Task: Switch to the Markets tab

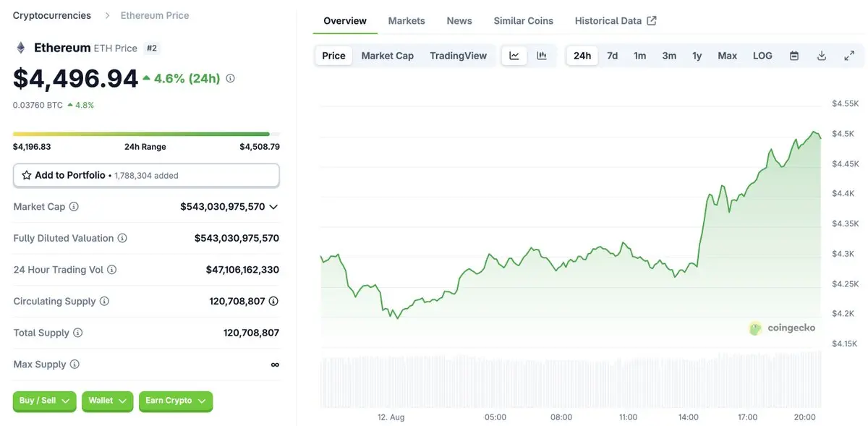Action: coord(407,20)
